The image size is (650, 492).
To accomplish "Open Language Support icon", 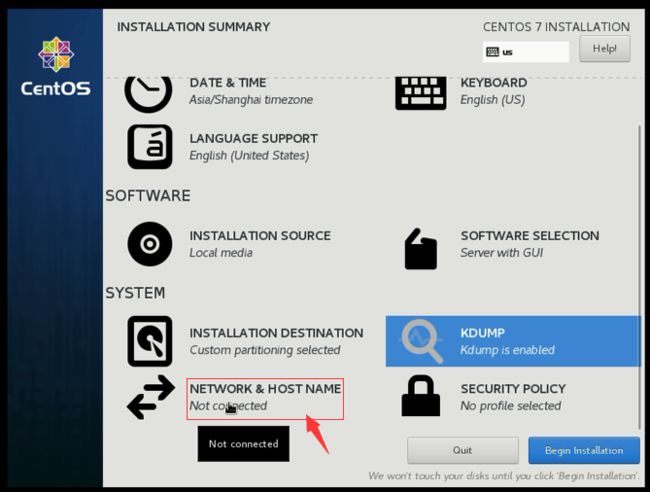I will click(x=150, y=147).
